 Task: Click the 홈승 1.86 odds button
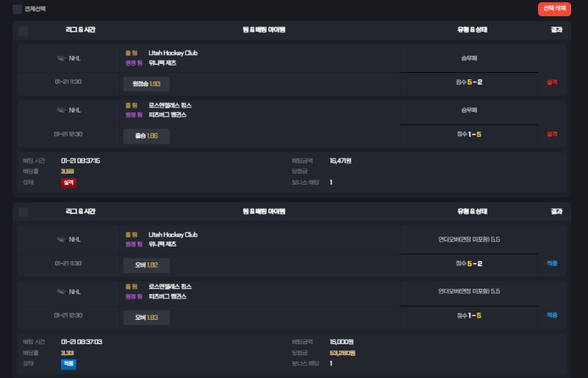click(146, 136)
